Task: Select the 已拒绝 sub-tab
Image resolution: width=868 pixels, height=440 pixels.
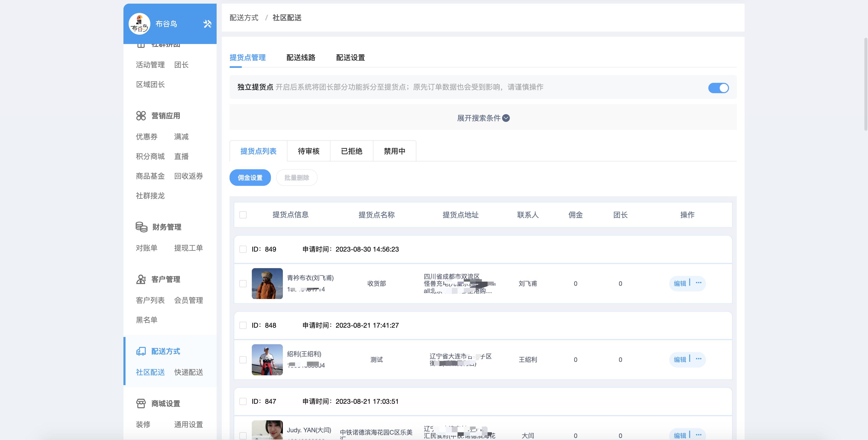Action: (x=352, y=151)
